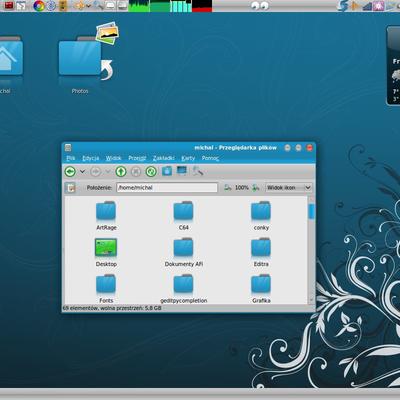Open the black and red monitor graph applet
The width and height of the screenshot is (400, 400).
(202, 6)
